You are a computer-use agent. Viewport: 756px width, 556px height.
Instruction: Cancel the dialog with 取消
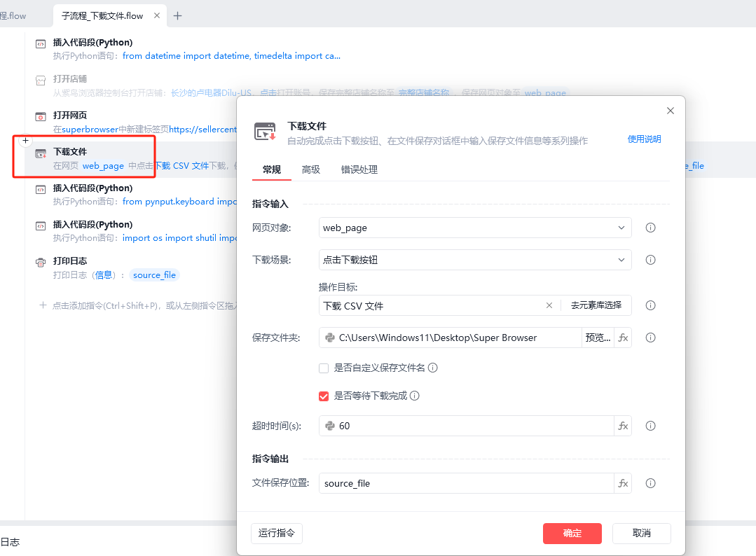(x=642, y=534)
